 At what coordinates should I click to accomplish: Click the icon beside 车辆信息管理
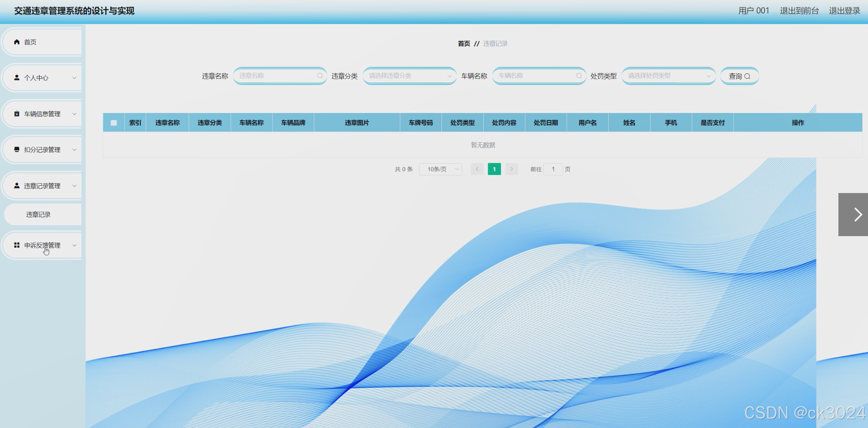coord(17,114)
